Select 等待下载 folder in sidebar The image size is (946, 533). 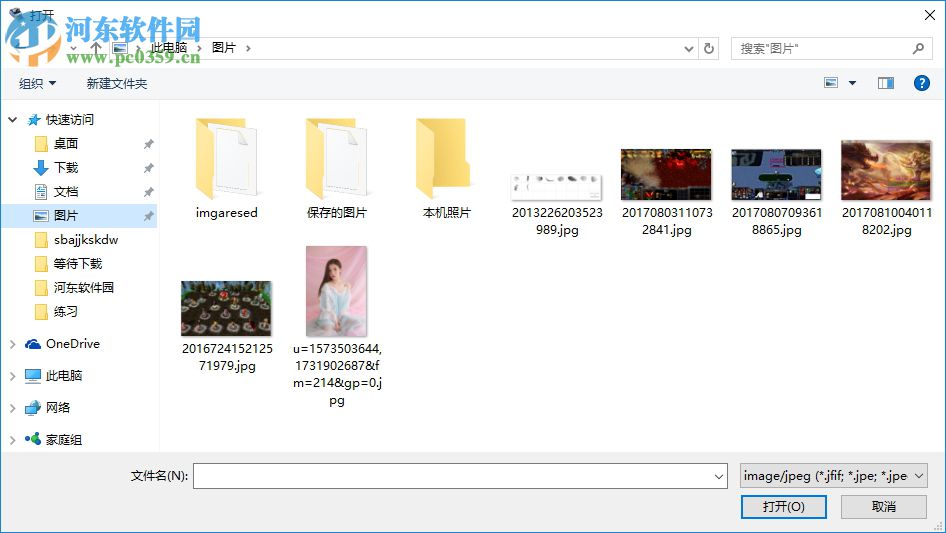(78, 264)
